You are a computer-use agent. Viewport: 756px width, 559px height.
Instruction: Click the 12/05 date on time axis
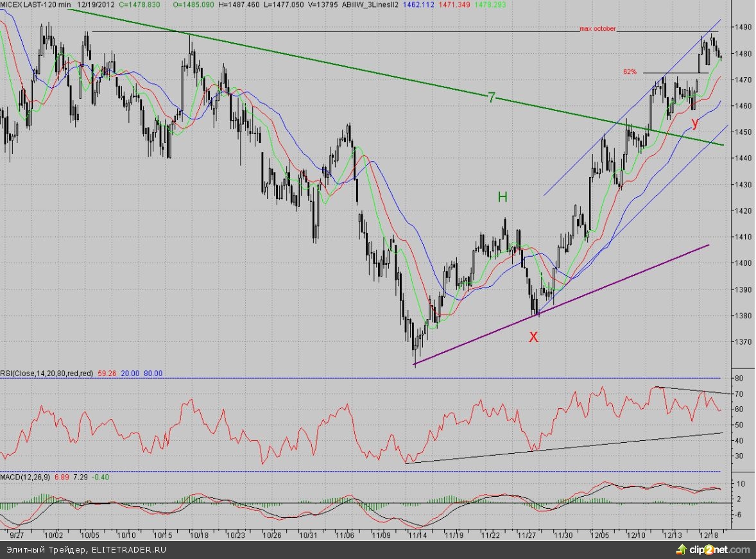tap(600, 534)
